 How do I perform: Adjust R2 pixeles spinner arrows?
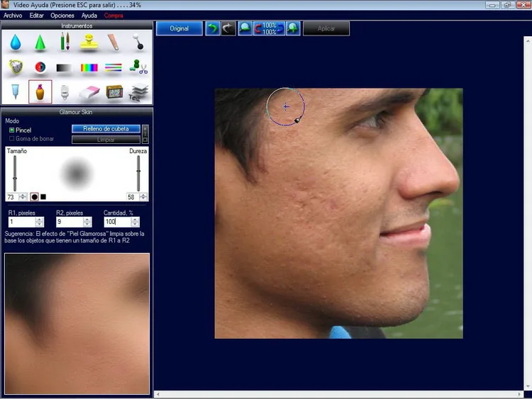87,222
